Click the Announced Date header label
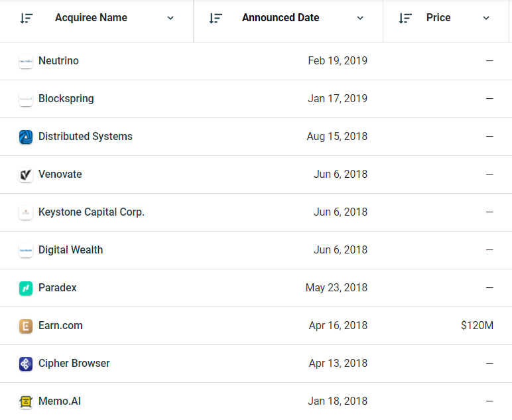The width and height of the screenshot is (512, 420). (x=281, y=18)
